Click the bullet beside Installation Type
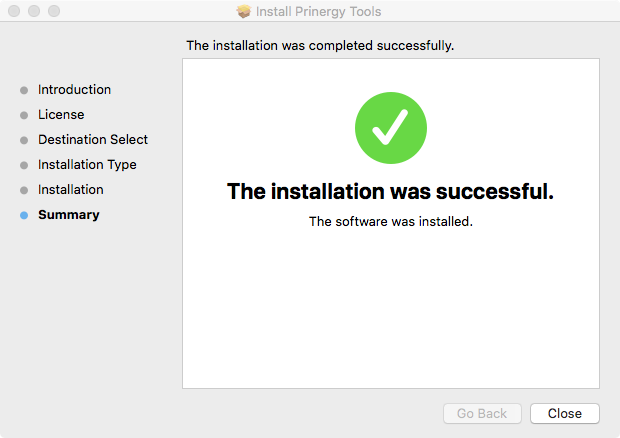This screenshot has height=438, width=620. coord(24,165)
